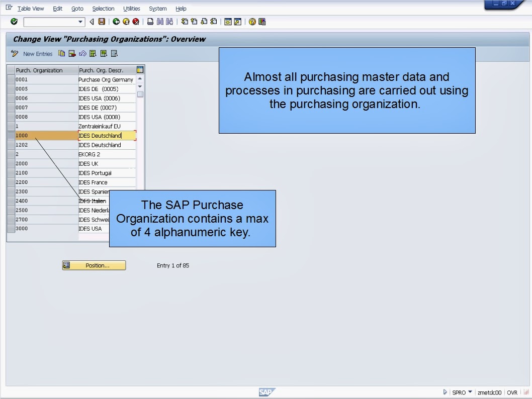This screenshot has height=399, width=532.
Task: Click the IDES UK description cell
Action: 107,163
